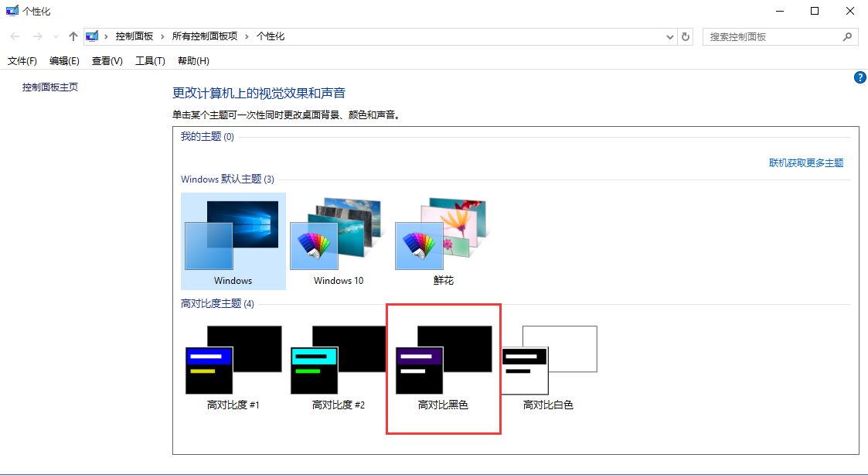Expand the chevron after 控制面板 breadcrumb
This screenshot has width=868, height=475.
click(162, 36)
